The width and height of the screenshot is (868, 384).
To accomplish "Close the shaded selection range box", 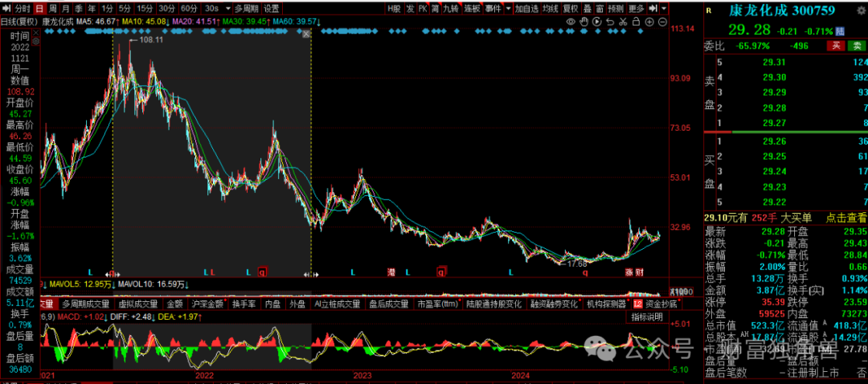I will tap(305, 35).
